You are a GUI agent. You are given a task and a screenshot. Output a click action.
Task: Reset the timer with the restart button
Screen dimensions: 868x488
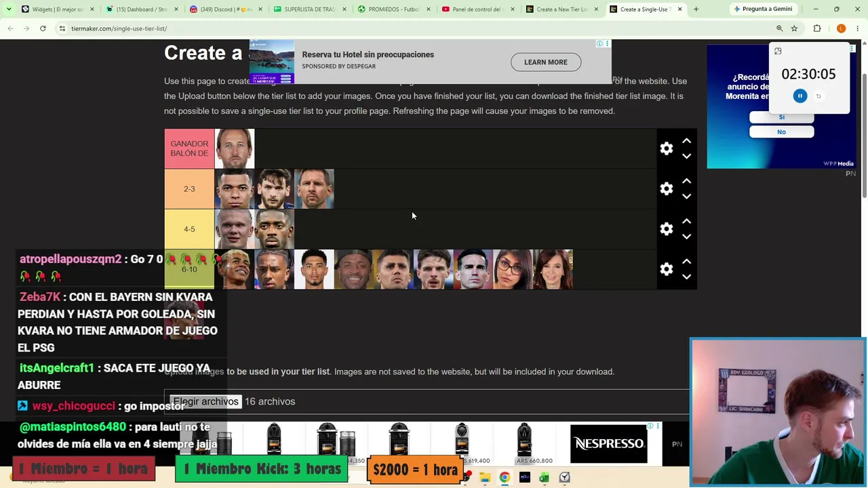(818, 96)
